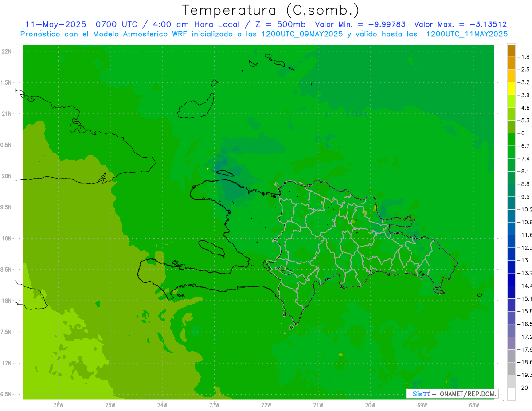Click the "76W" longitude label
This screenshot has height=411, width=532.
58,405
